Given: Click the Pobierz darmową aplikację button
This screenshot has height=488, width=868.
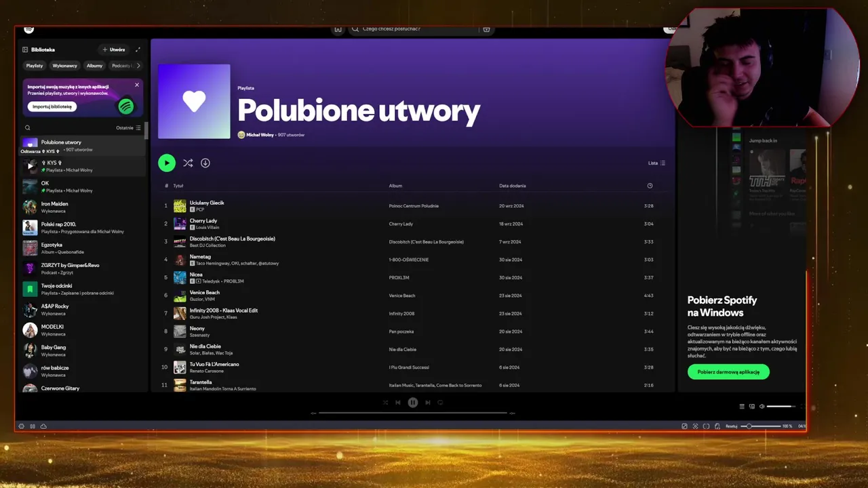Looking at the screenshot, I should [728, 372].
